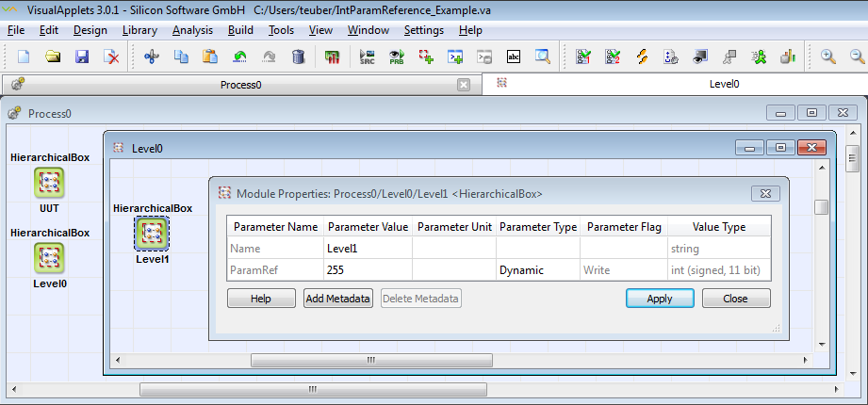The width and height of the screenshot is (868, 405).
Task: Click the abc text comment icon
Action: (x=514, y=57)
